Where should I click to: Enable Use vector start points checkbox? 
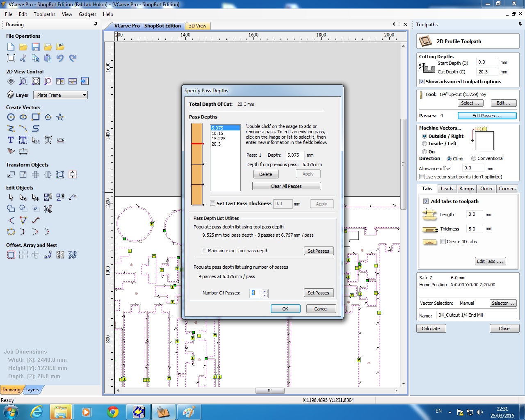tap(422, 177)
